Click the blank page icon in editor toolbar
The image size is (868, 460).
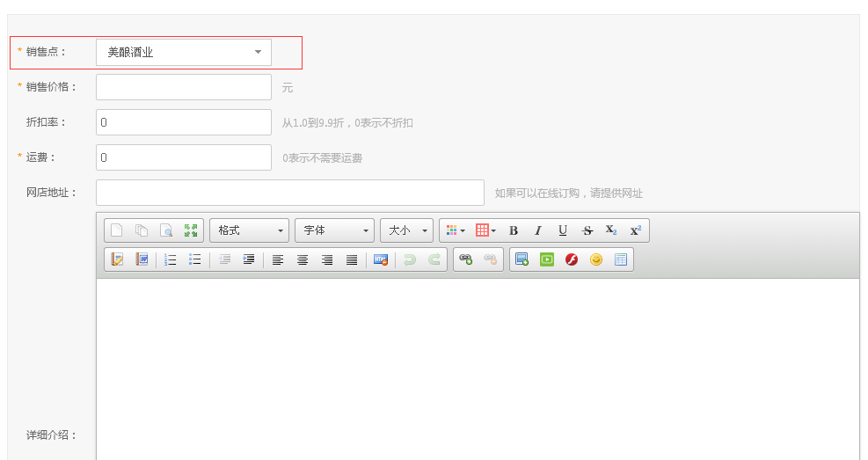coord(116,230)
